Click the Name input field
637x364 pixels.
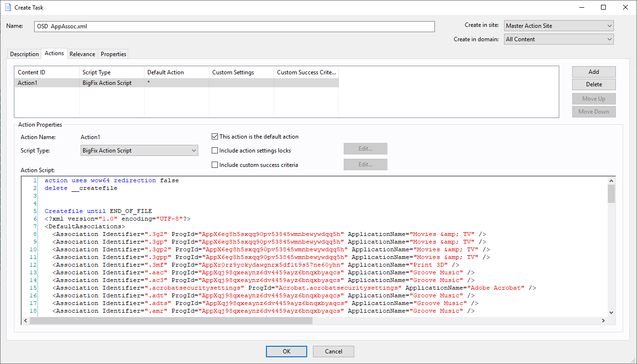coord(234,26)
